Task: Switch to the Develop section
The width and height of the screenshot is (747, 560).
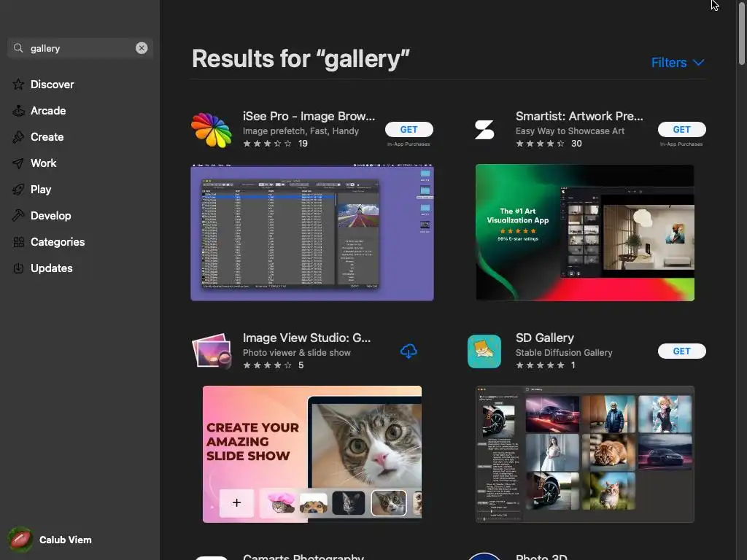Action: coord(51,216)
